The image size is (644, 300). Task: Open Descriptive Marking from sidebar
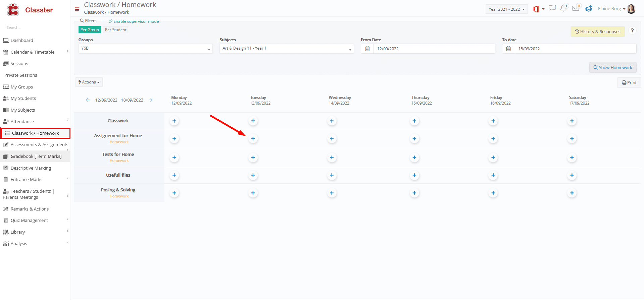31,168
